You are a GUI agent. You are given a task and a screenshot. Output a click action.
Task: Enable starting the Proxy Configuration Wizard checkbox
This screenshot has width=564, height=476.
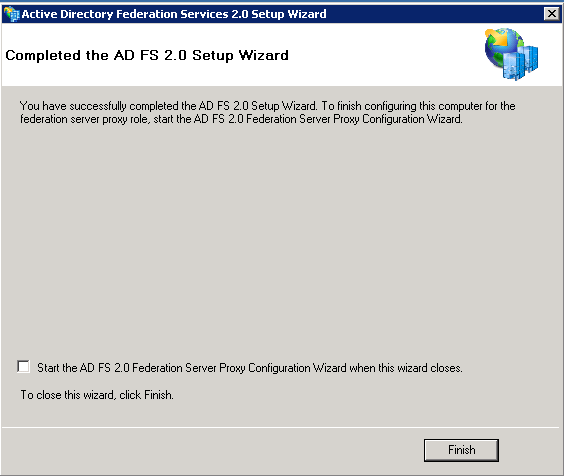(x=24, y=367)
